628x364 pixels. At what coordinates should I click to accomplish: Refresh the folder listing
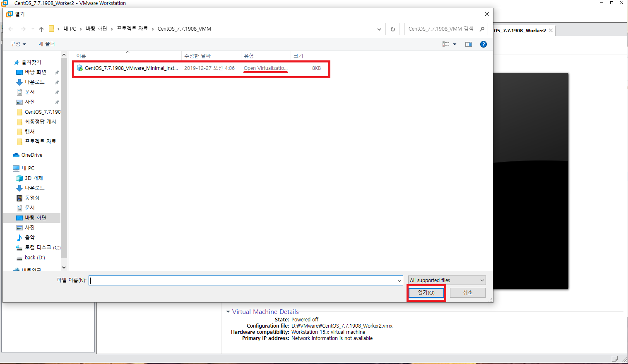(x=392, y=29)
